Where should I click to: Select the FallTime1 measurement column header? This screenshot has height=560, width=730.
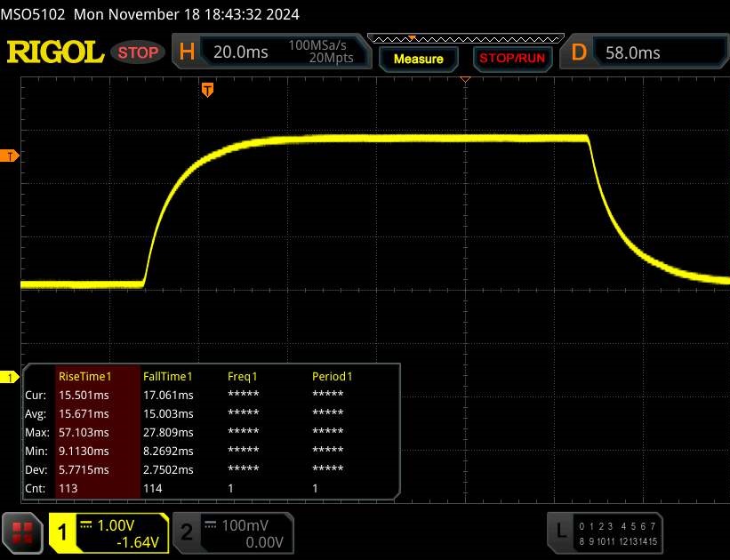[x=167, y=376]
